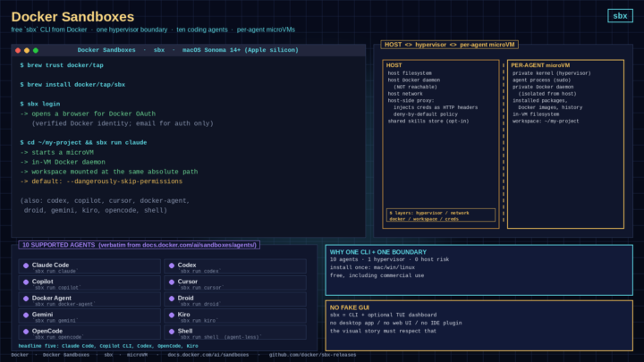This screenshot has width=644, height=362.
Task: Open docs.docker.com/ai/sandboxes footer link
Action: pos(208,355)
